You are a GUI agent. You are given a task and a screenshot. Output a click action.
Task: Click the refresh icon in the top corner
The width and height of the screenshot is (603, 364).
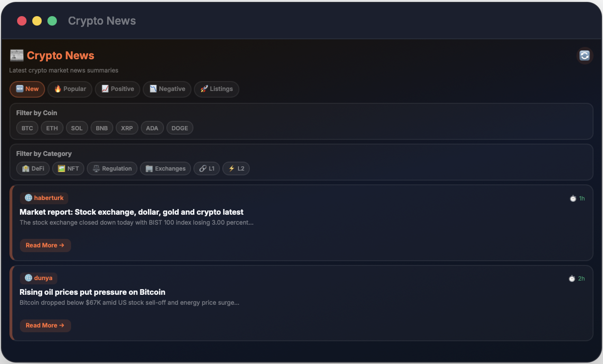(585, 55)
